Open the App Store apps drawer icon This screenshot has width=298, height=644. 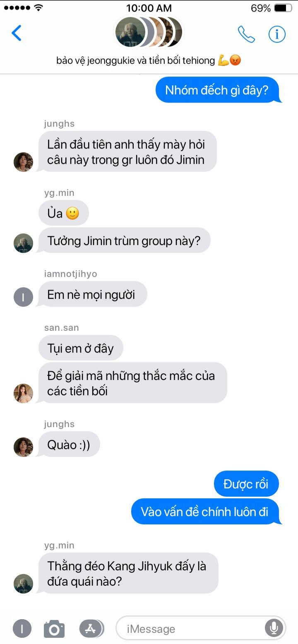[91, 629]
